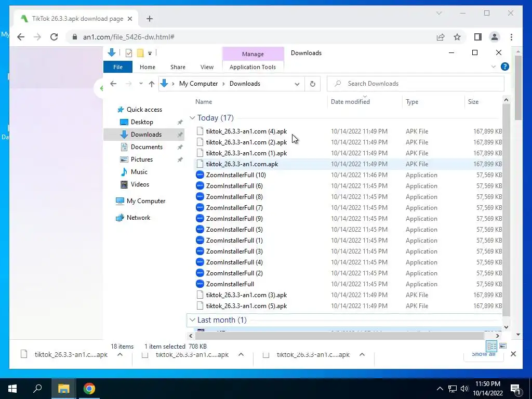Viewport: 532px width, 399px height.
Task: Close the Chrome downloads bar
Action: click(513, 354)
